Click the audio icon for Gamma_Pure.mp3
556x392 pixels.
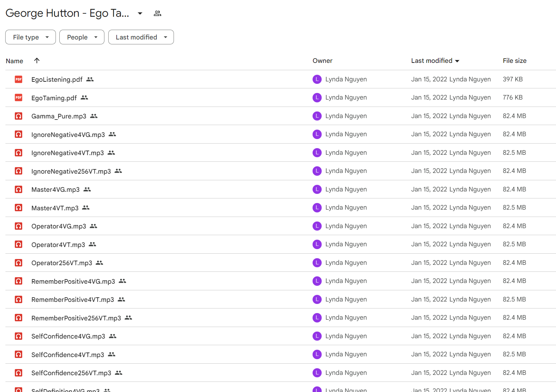[x=19, y=116]
